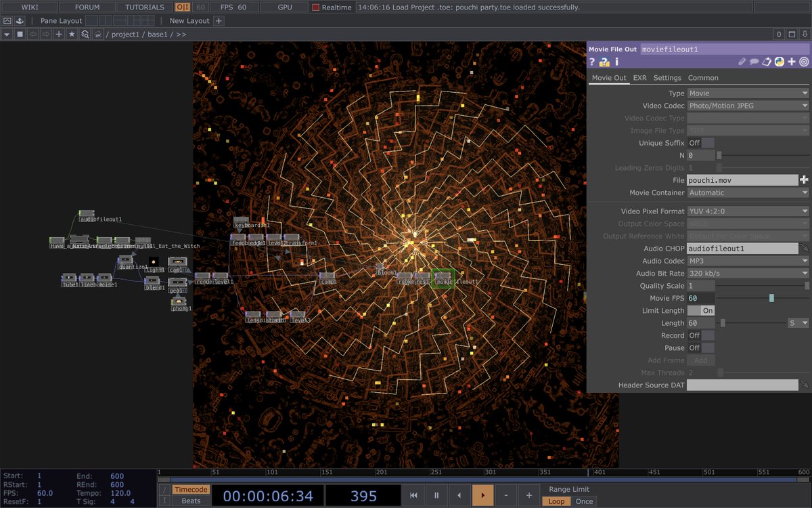Open the Type dropdown showing Movie

(x=748, y=93)
